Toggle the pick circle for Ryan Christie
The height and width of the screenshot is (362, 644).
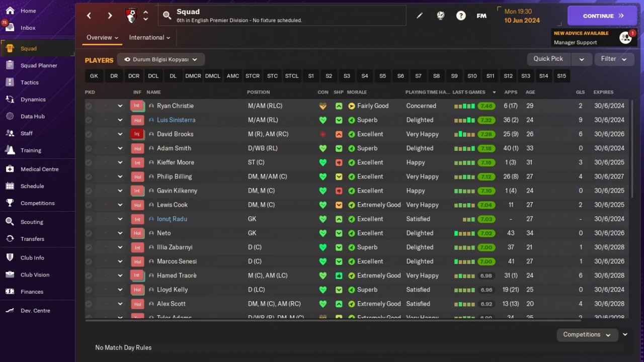click(x=89, y=106)
